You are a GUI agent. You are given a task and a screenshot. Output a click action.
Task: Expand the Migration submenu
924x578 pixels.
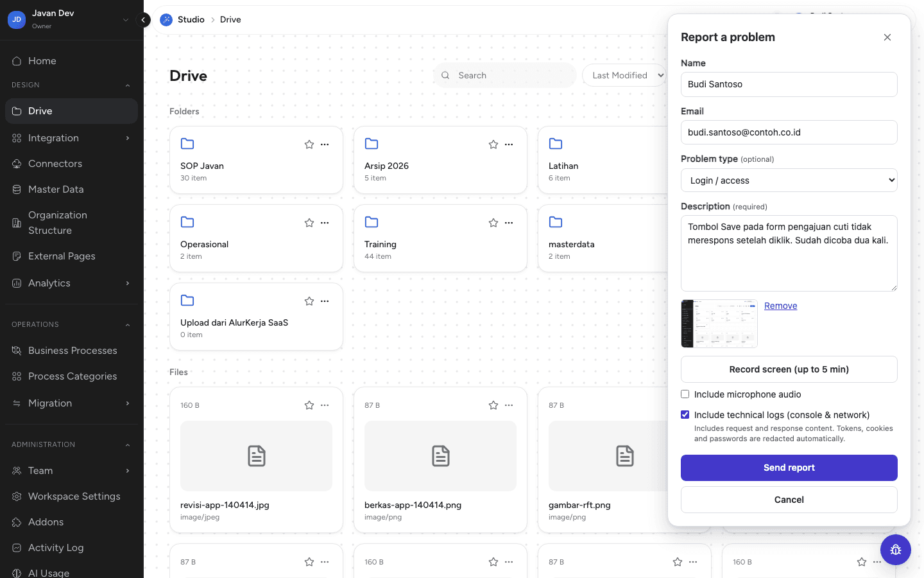click(128, 403)
